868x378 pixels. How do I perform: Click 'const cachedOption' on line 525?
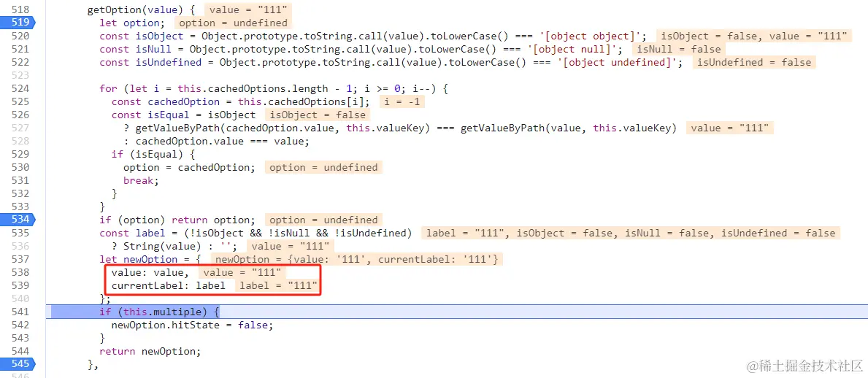tap(166, 102)
